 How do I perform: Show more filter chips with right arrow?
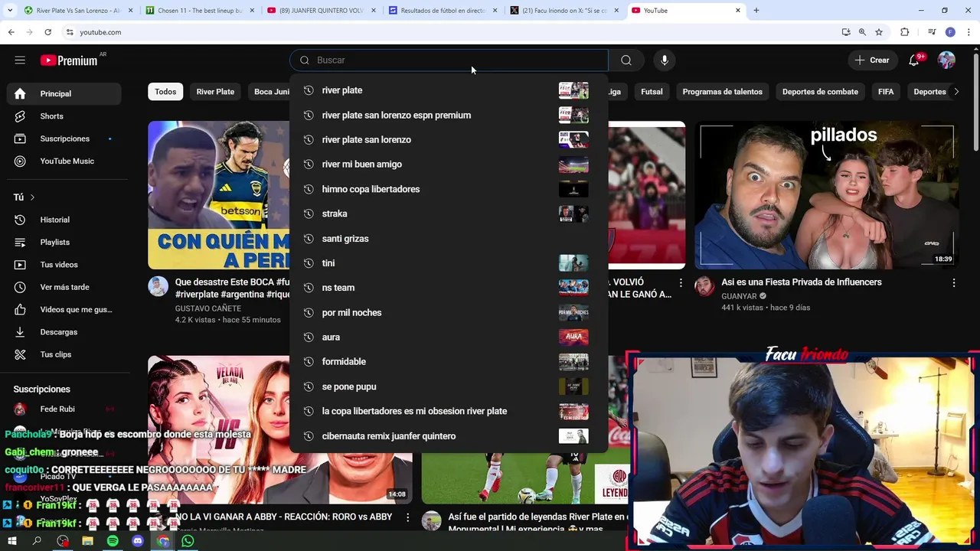(x=955, y=92)
